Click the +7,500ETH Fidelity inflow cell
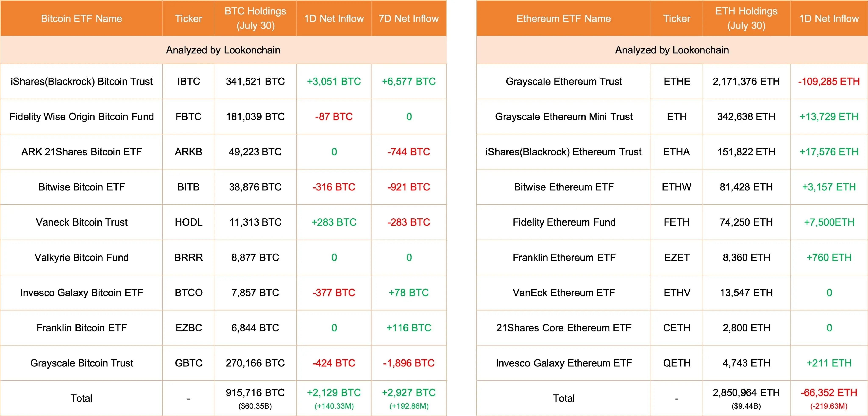This screenshot has height=416, width=868. (829, 222)
